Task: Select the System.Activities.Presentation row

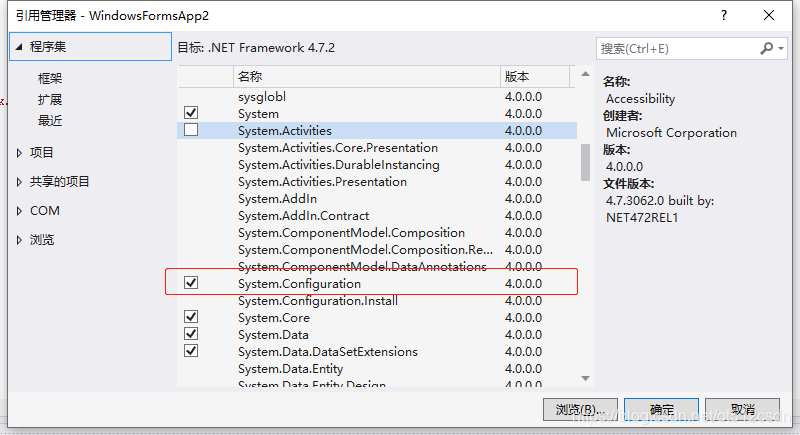Action: click(377, 182)
